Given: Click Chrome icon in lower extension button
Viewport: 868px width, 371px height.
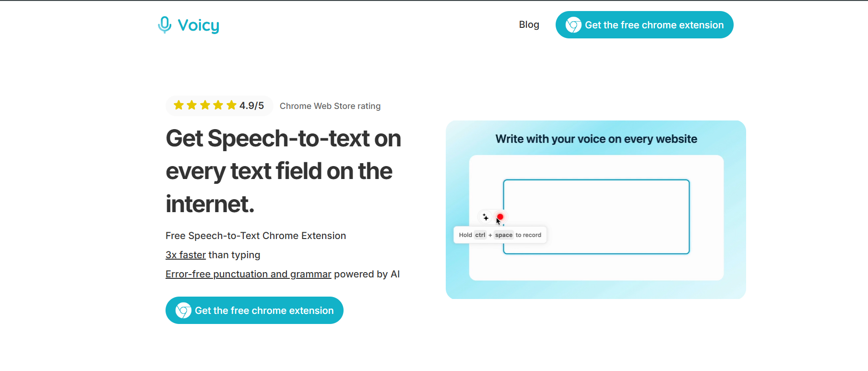Looking at the screenshot, I should [183, 311].
